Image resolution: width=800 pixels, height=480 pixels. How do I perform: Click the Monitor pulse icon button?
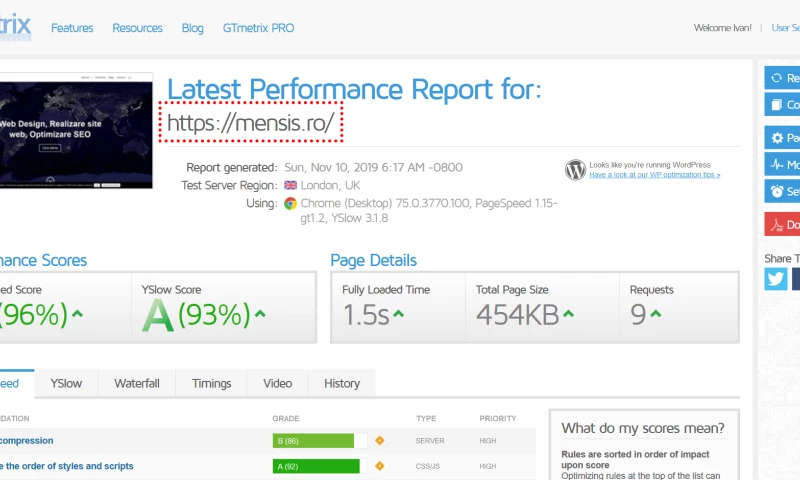pyautogui.click(x=778, y=164)
